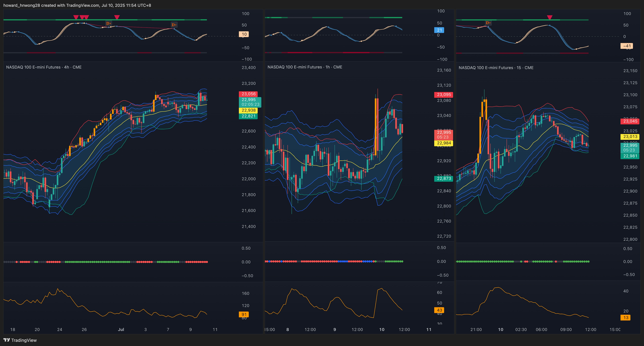Screen dimensions: 644x346
Task: Click the 22,800 level on 15-minute price axis
Action: [x=630, y=239]
